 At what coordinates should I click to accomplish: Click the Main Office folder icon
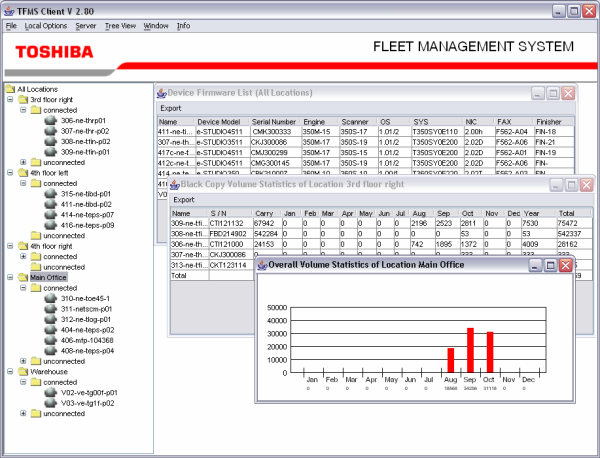click(23, 277)
